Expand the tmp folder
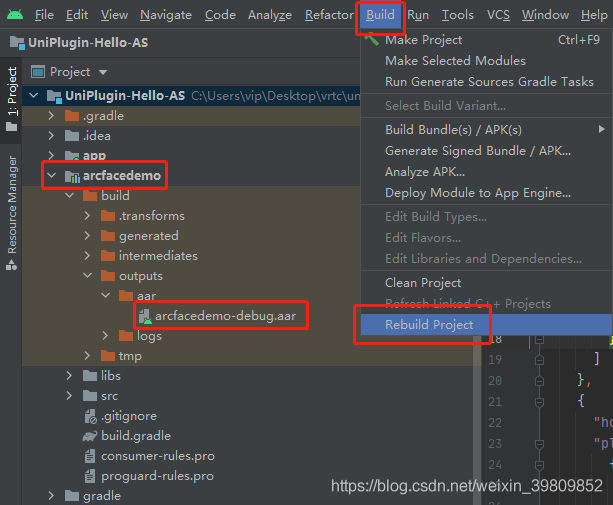The height and width of the screenshot is (505, 613). click(87, 356)
